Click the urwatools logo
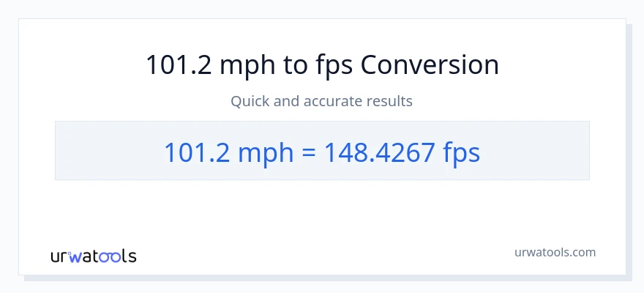Screen dimensions: 644x293 (93, 256)
